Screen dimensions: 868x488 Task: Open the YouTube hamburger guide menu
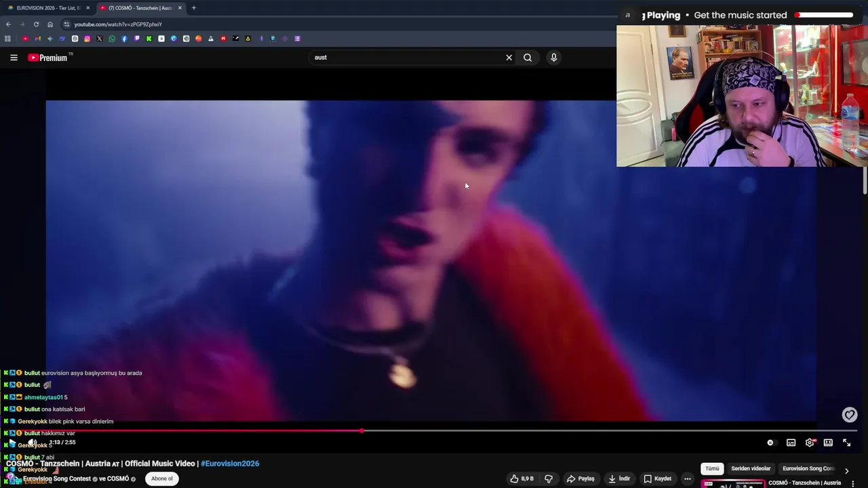(x=14, y=58)
